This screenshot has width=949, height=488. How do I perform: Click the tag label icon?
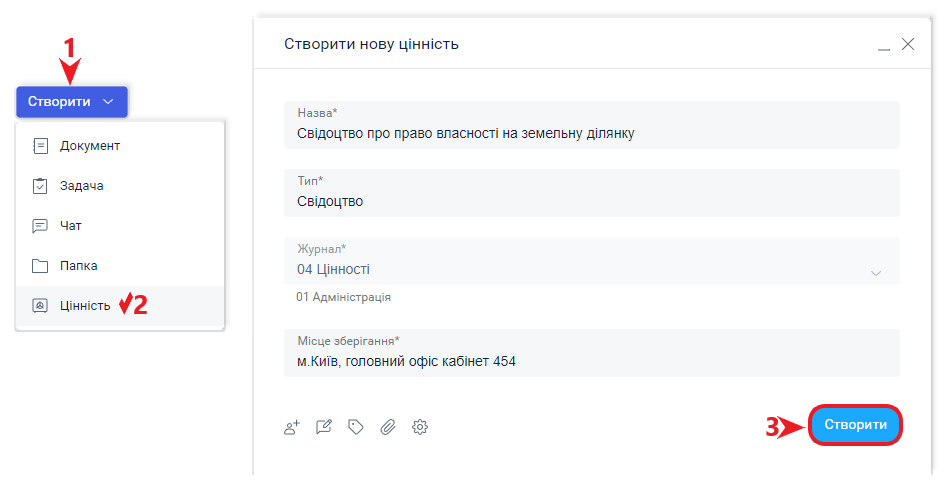tap(355, 427)
